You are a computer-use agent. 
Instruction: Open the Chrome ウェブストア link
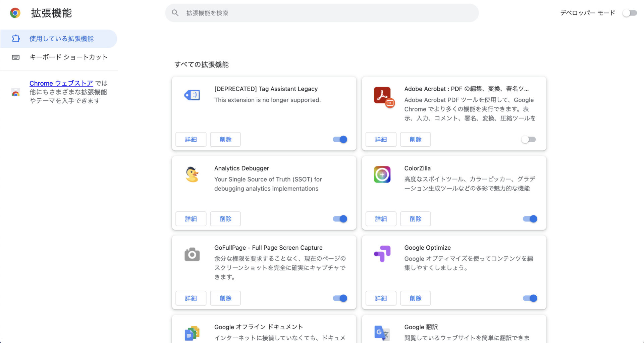click(x=61, y=83)
